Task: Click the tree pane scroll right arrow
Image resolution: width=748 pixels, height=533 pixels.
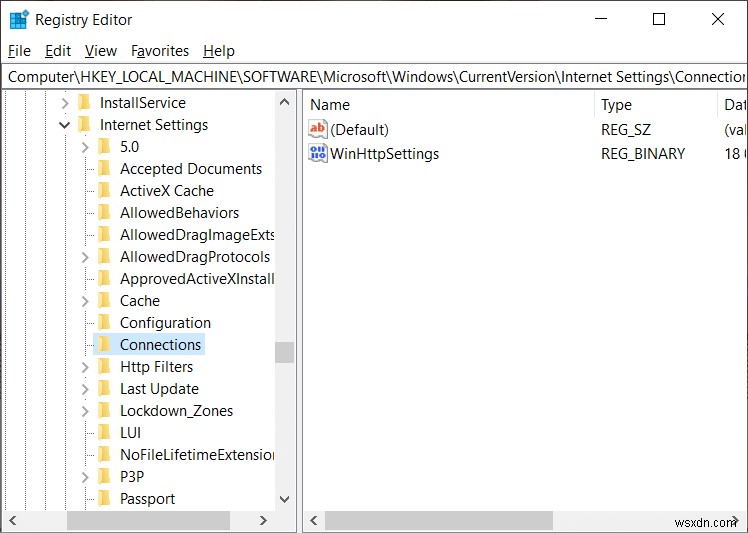Action: click(x=263, y=520)
